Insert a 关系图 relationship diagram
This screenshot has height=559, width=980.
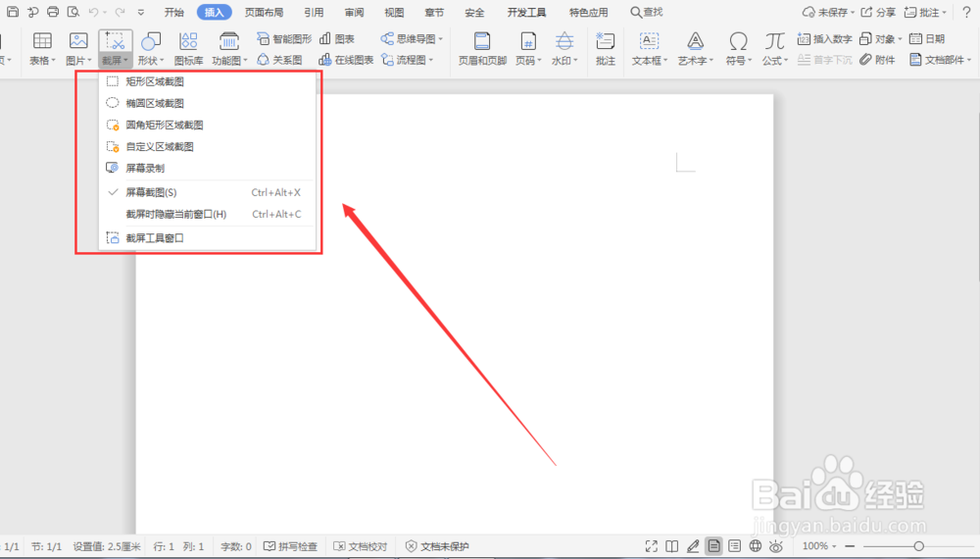coord(279,60)
